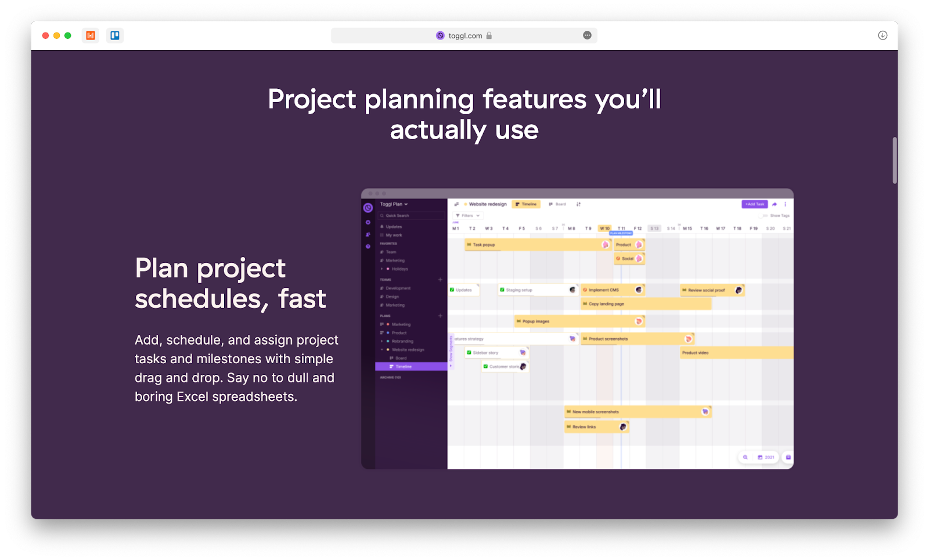Screen dimensions: 929x560
Task: Click the 2021 date picker button
Action: (x=766, y=457)
